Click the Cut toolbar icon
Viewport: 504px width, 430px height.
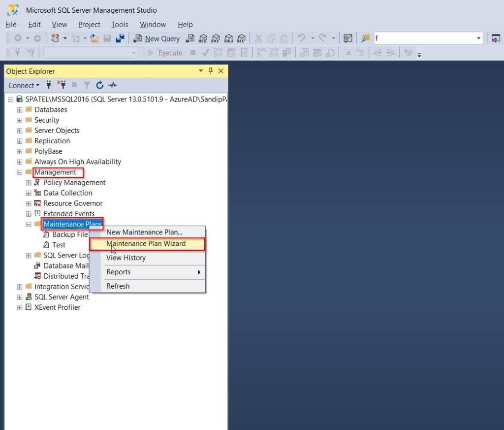pos(258,38)
